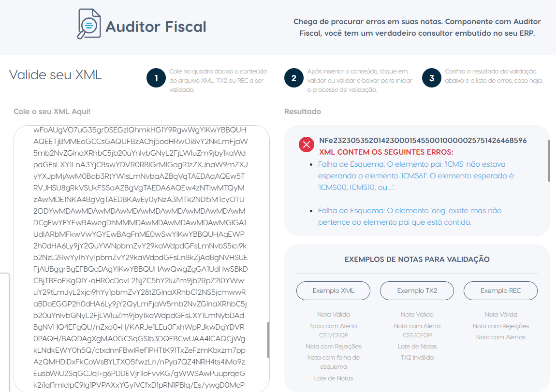Image resolution: width=556 pixels, height=392 pixels.
Task: Select Nota com Alerta CST/CFOP under XML
Action: coord(333,330)
